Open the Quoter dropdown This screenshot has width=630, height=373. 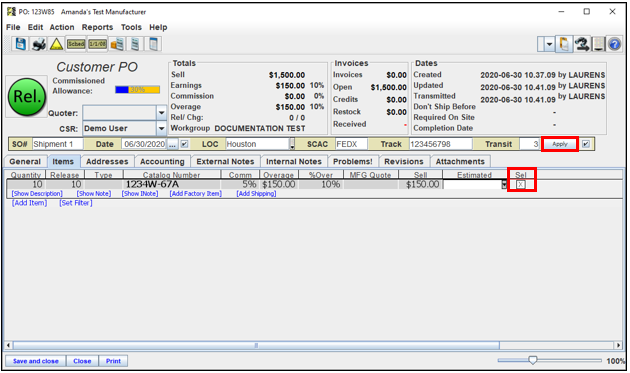click(x=161, y=113)
